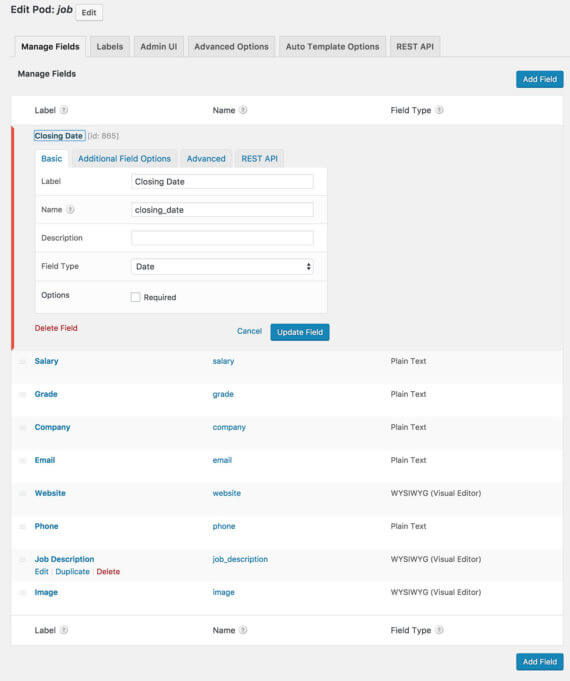The image size is (570, 681).
Task: Open the Salary field label link
Action: tap(46, 361)
